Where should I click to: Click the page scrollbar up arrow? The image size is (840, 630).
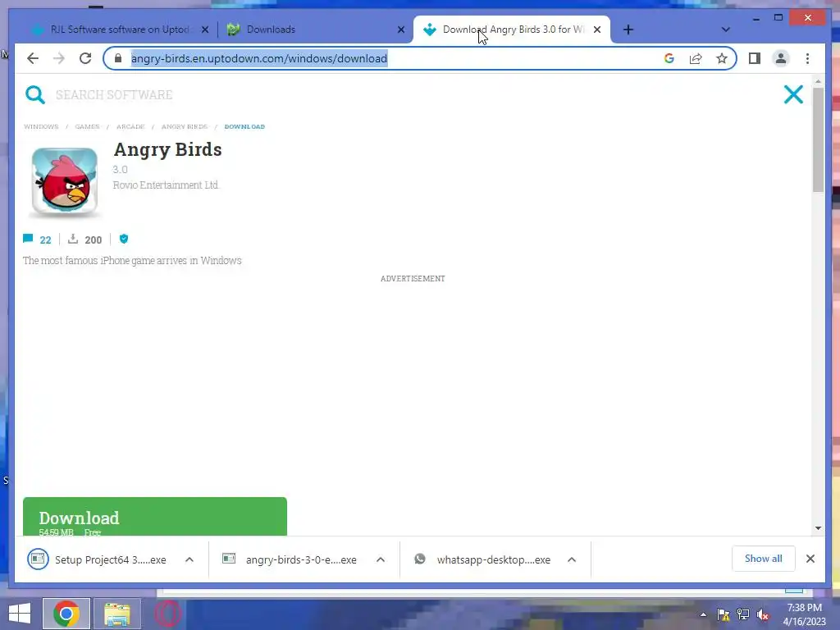[818, 81]
